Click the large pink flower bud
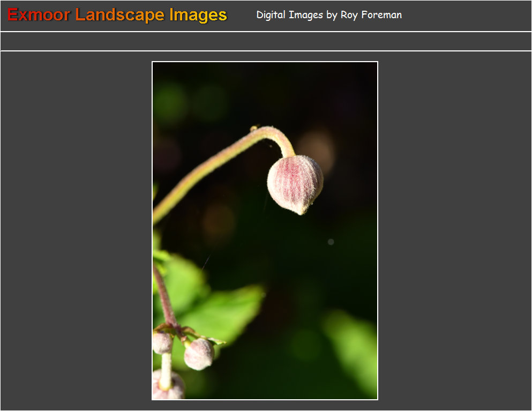The height and width of the screenshot is (411, 532). (295, 182)
